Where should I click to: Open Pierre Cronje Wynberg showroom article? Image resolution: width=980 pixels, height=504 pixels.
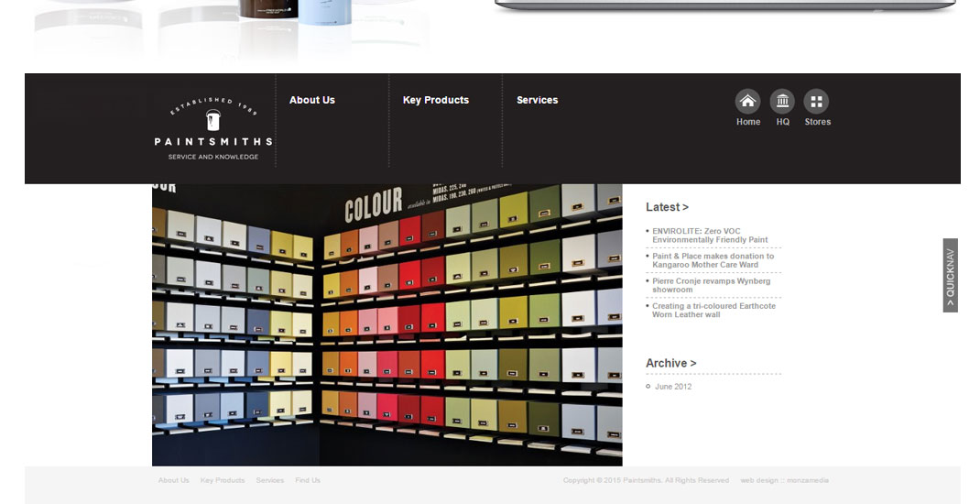(711, 285)
